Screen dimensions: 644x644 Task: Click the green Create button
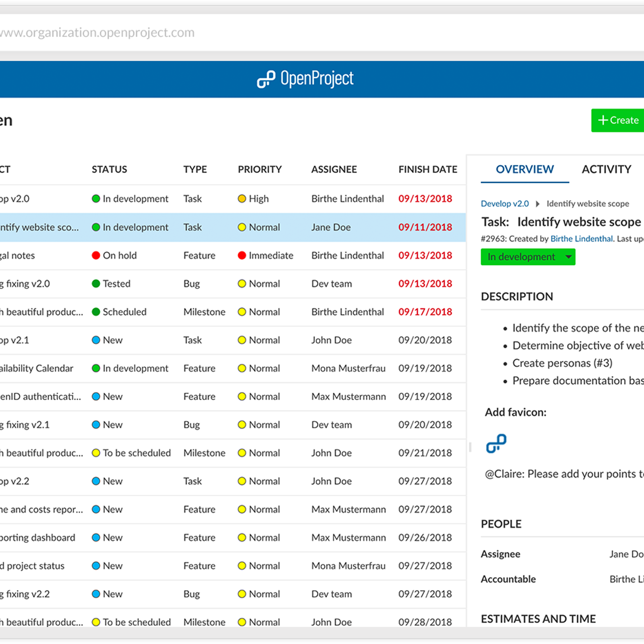[x=618, y=120]
